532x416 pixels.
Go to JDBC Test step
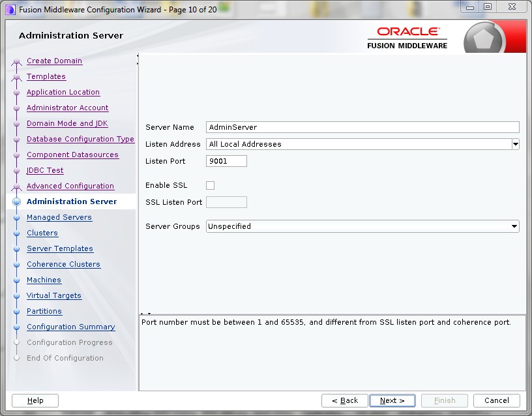tap(45, 170)
